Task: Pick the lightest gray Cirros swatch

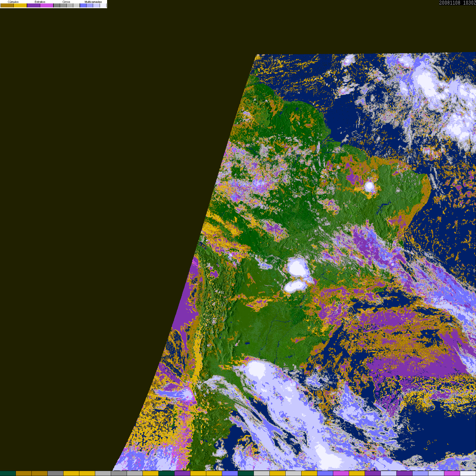Action: [x=76, y=5]
